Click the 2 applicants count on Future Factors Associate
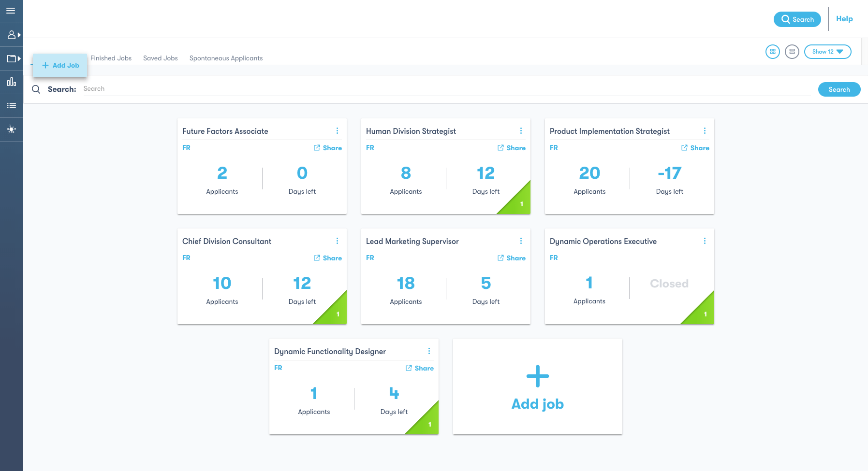 (x=222, y=173)
